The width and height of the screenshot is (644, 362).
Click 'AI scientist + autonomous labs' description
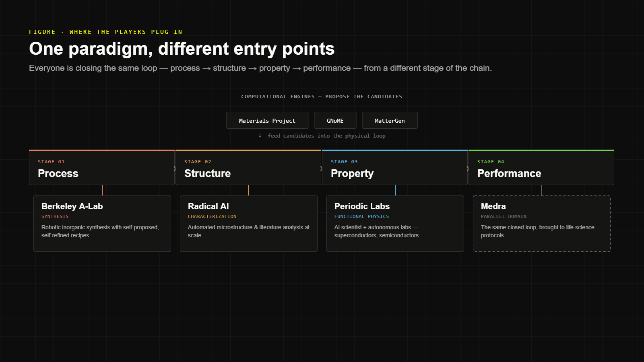pyautogui.click(x=377, y=231)
